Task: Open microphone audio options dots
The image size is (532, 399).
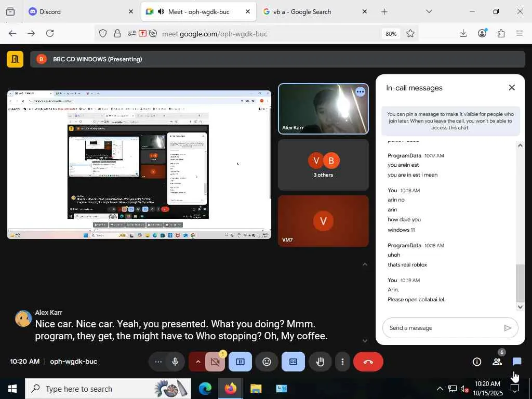Action: coord(158,362)
